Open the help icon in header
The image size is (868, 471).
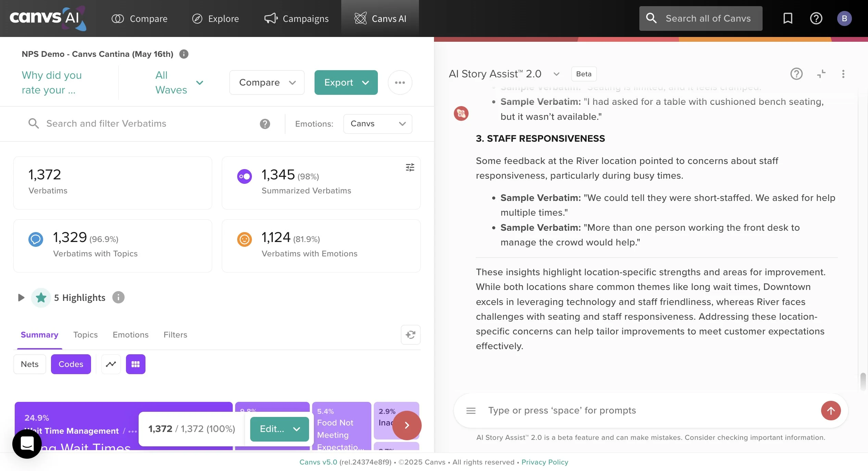coord(816,18)
